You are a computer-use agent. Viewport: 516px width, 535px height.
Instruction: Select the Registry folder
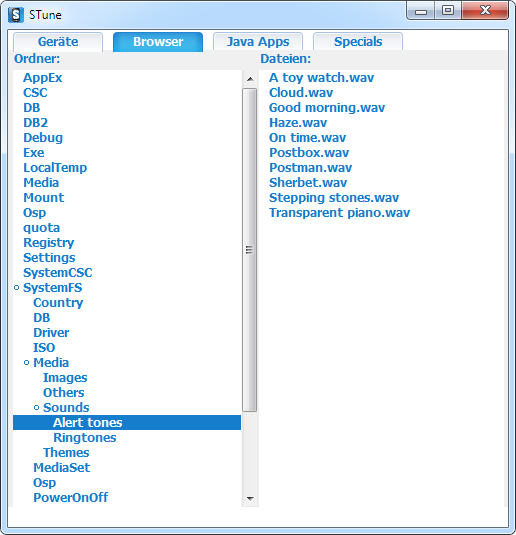48,243
